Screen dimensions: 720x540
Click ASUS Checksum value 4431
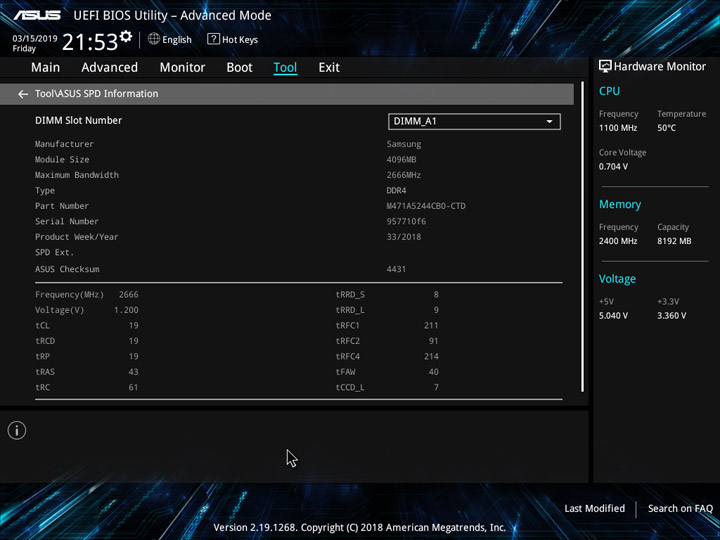[396, 269]
